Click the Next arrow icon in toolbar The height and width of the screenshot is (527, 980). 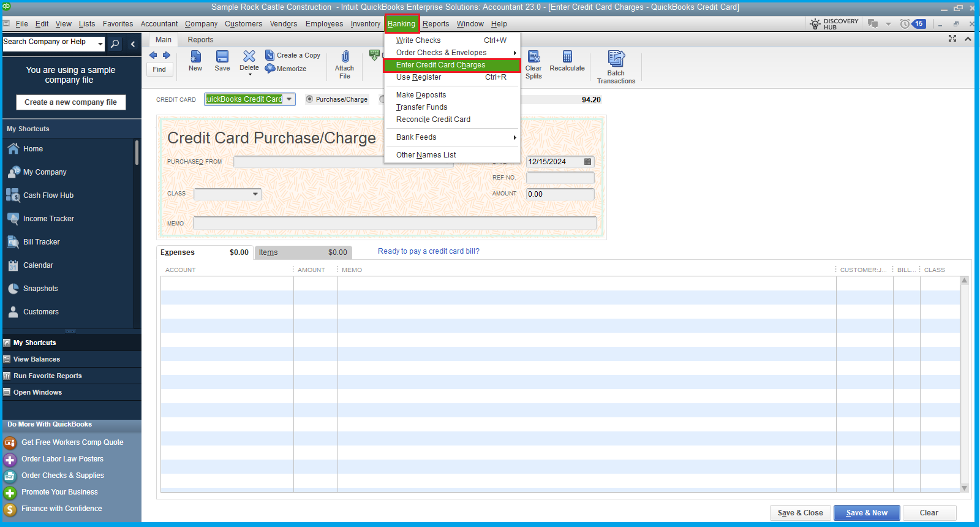(167, 55)
